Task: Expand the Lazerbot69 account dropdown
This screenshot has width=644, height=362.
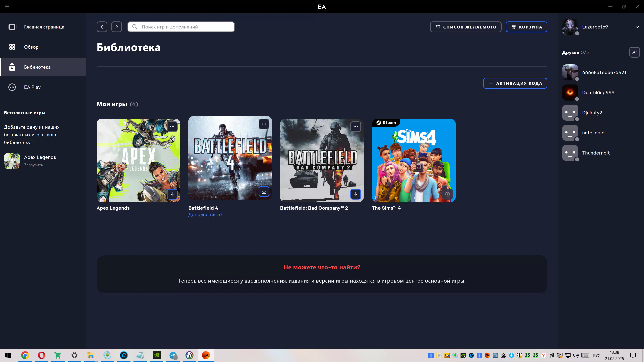Action: 637,27
